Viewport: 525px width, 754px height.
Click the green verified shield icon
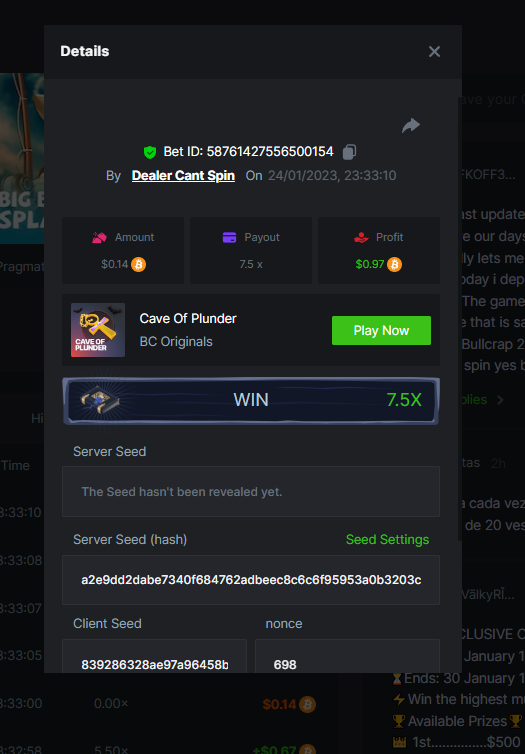150,152
